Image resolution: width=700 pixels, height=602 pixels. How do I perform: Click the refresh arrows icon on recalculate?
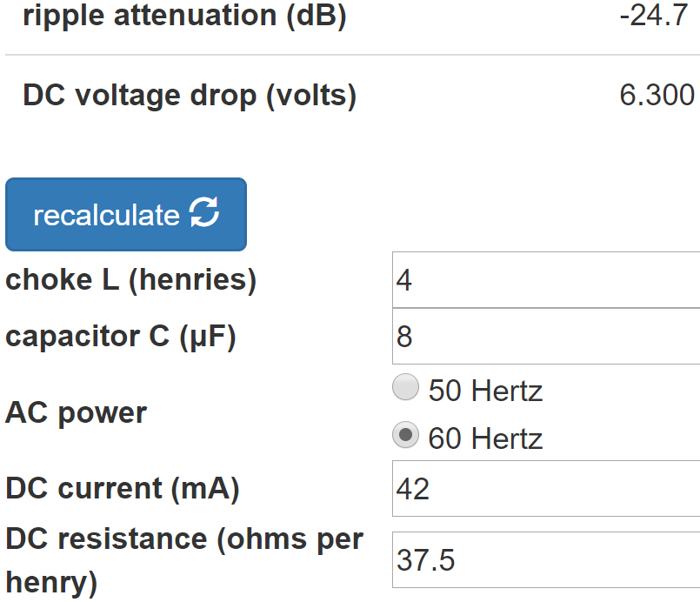[x=204, y=212]
